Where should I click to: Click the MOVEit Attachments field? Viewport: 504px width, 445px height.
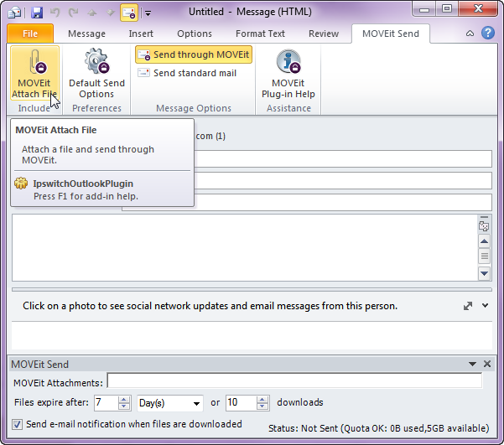(294, 380)
